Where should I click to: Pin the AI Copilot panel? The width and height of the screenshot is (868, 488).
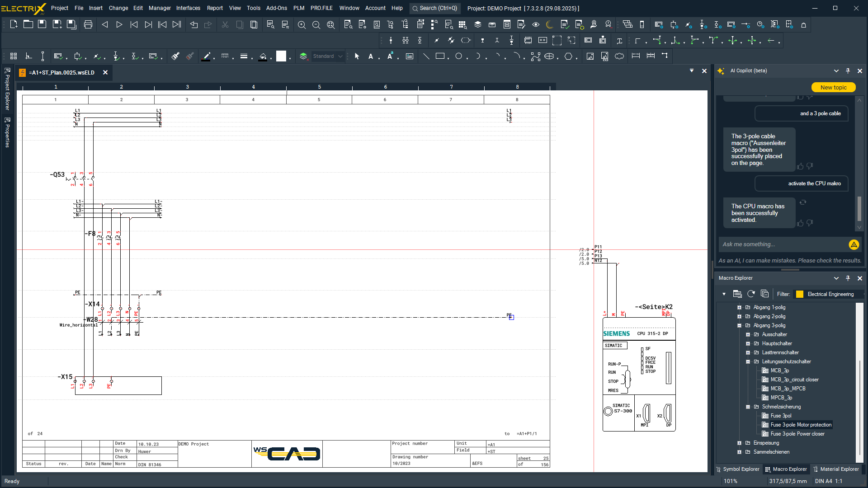pos(848,70)
